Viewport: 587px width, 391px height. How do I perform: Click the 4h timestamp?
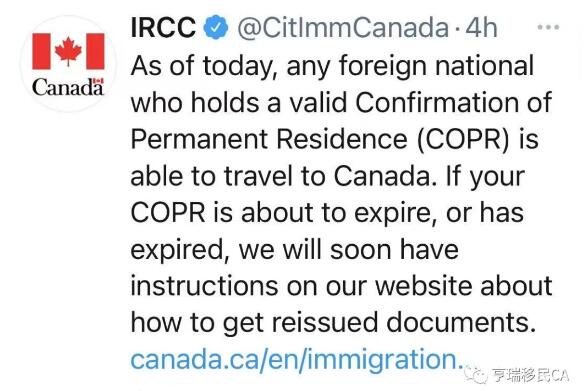481,27
